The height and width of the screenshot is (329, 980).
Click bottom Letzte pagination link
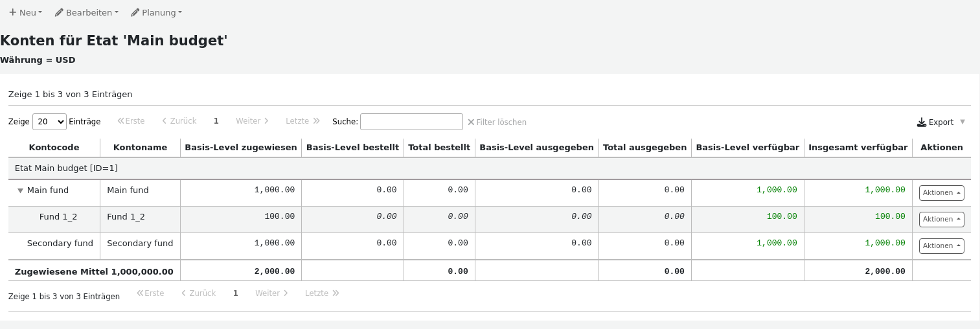322,293
